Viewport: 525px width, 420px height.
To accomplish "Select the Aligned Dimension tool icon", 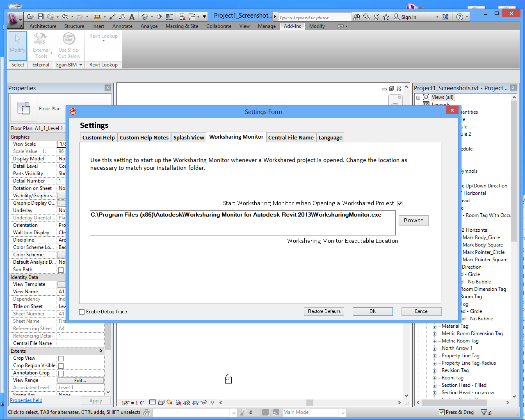I will [x=112, y=17].
